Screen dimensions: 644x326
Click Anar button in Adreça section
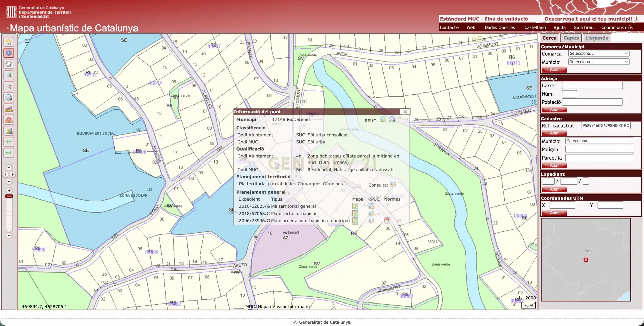(554, 110)
